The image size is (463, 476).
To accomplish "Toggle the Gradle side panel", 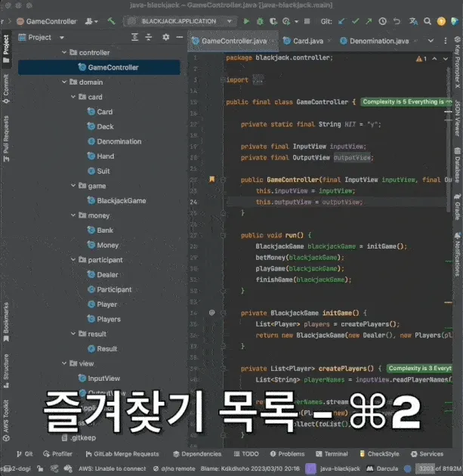I will click(458, 206).
